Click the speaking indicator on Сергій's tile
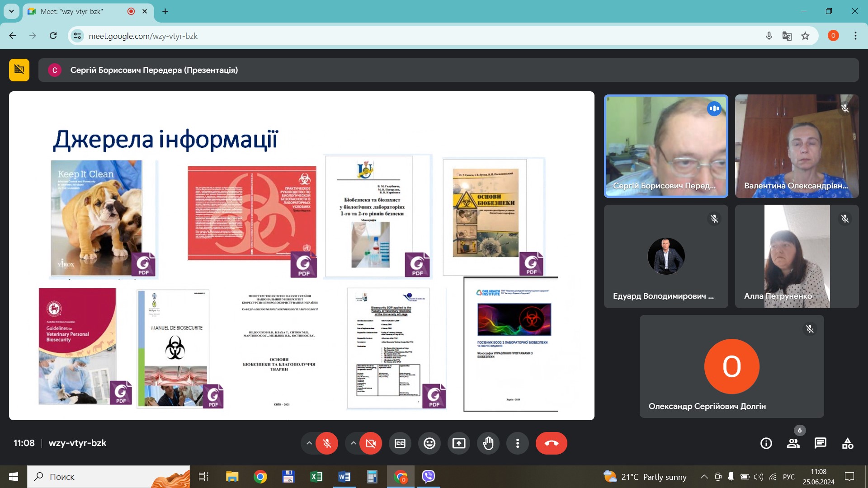 [714, 108]
